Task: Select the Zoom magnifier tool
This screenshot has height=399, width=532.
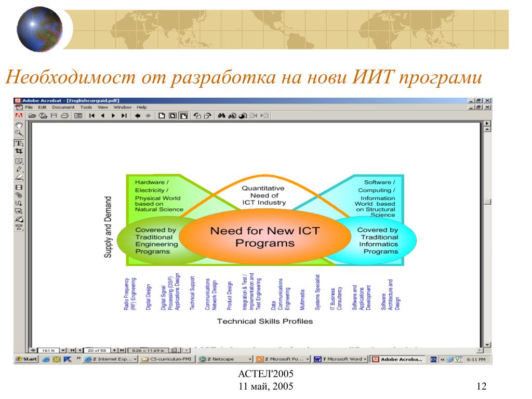Action: (x=19, y=134)
